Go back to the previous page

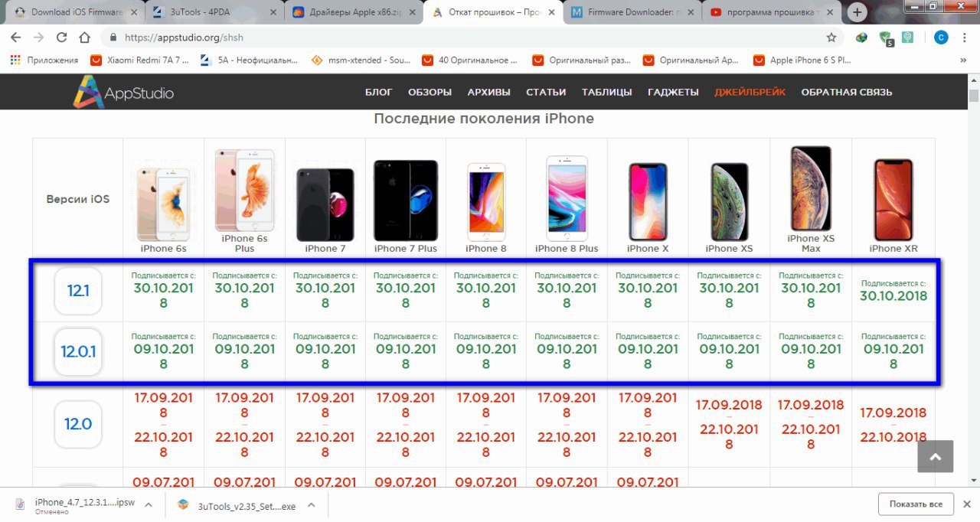(x=15, y=37)
